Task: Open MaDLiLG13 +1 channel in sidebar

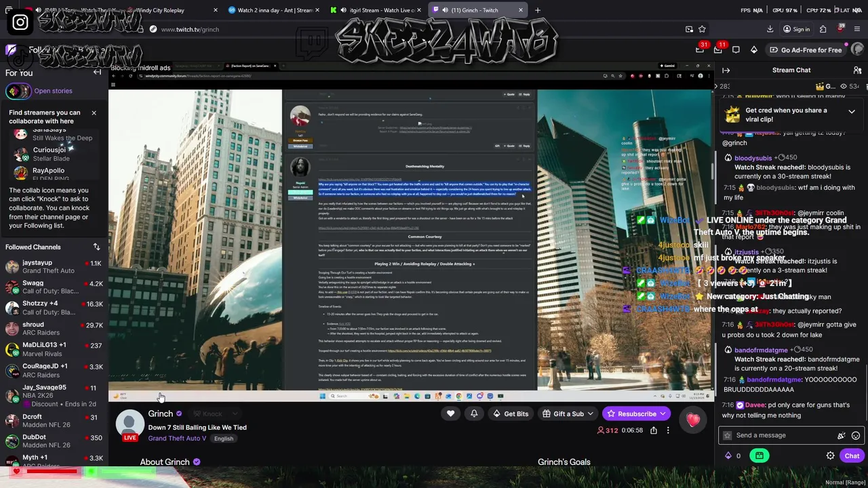Action: [x=54, y=349]
